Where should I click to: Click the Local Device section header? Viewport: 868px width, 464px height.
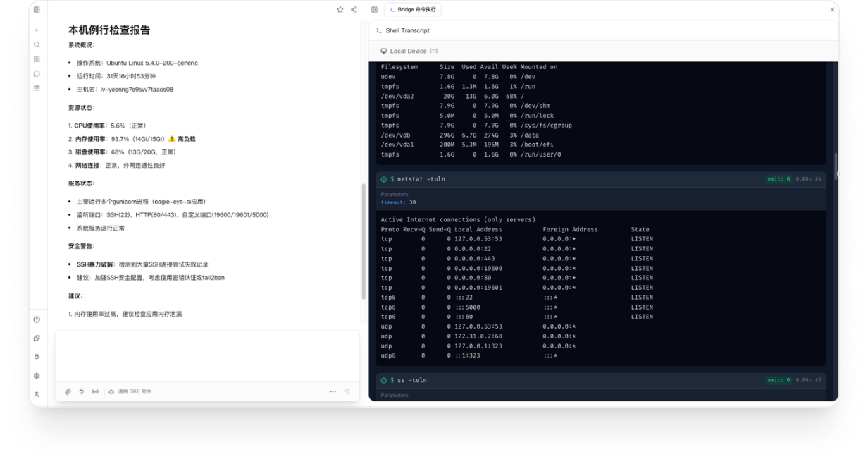(x=409, y=51)
